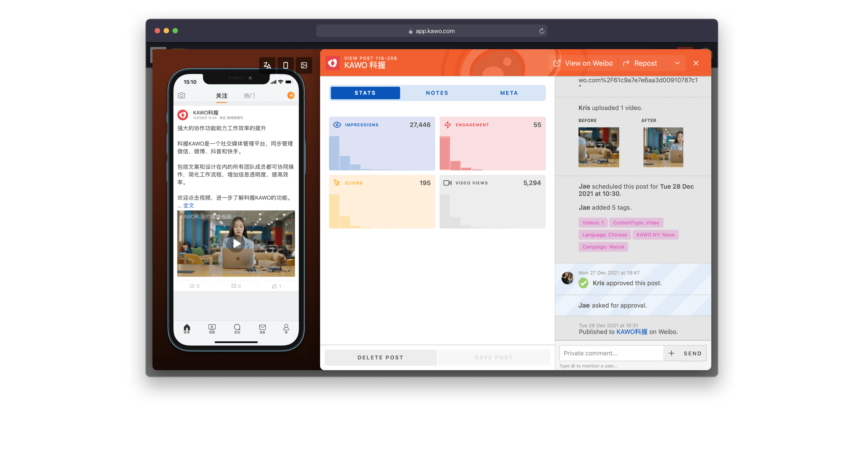Image resolution: width=868 pixels, height=452 pixels.
Task: Click the Videos: 1 tag
Action: pyautogui.click(x=593, y=223)
